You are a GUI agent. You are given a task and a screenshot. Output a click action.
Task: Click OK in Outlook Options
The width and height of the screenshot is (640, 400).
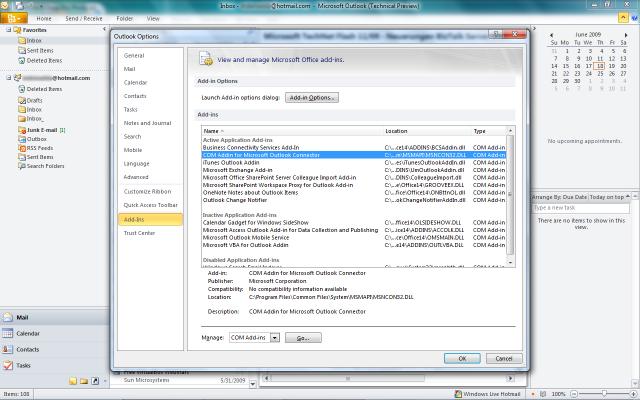pos(462,358)
